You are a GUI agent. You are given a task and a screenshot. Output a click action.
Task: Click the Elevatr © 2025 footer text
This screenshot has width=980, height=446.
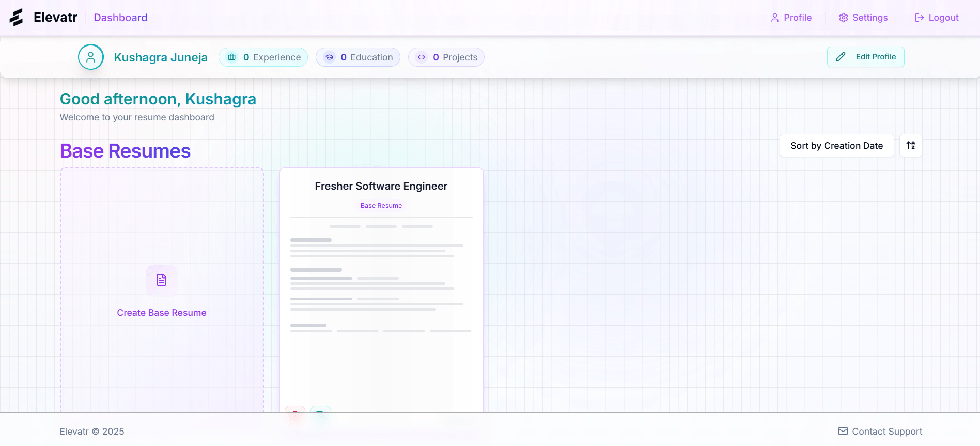click(x=92, y=432)
